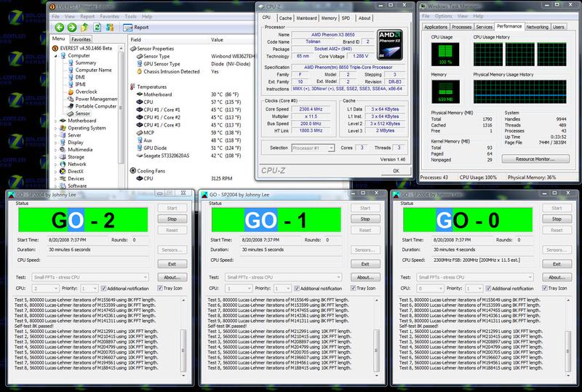The height and width of the screenshot is (392, 582).
Task: Open the Favorites menu in EVEREST
Action: pos(110,16)
